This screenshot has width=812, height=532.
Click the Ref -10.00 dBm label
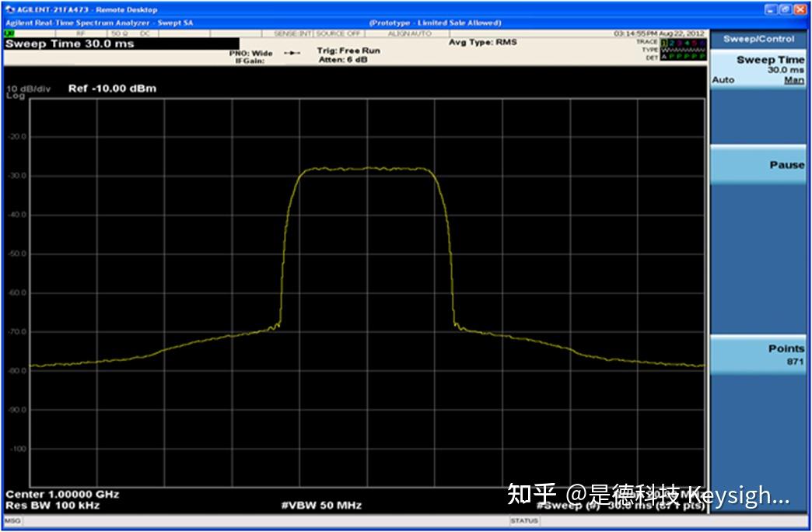tap(112, 89)
